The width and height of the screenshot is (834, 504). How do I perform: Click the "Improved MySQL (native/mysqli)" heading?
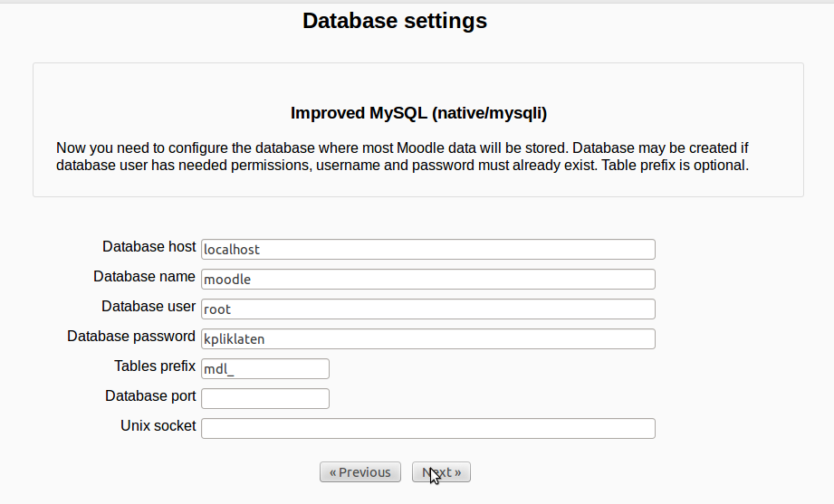pyautogui.click(x=418, y=113)
